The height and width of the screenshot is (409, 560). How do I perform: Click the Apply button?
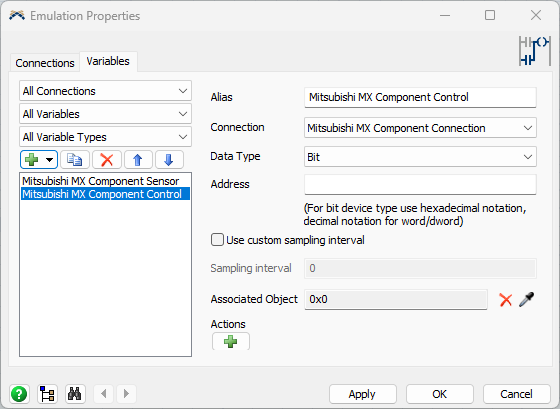pos(362,394)
